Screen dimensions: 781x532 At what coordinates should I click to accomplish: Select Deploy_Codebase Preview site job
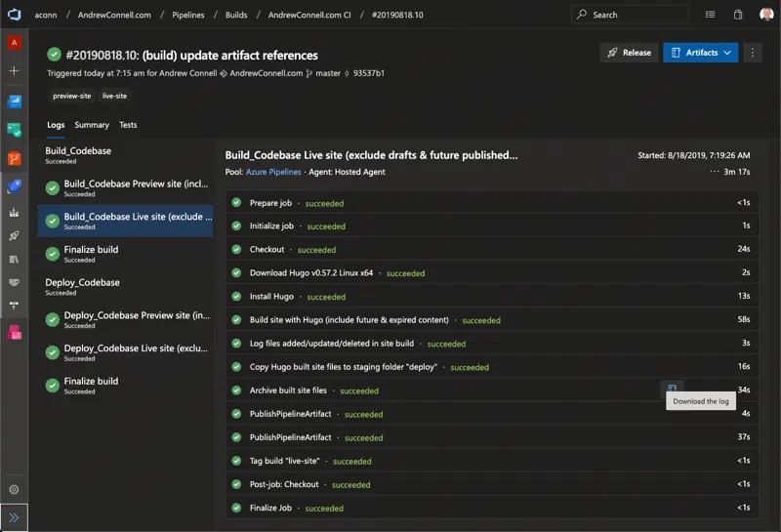126,319
